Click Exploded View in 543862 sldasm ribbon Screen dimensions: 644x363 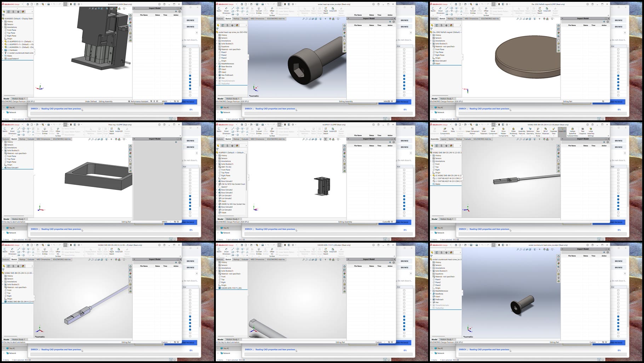pyautogui.click(x=553, y=131)
